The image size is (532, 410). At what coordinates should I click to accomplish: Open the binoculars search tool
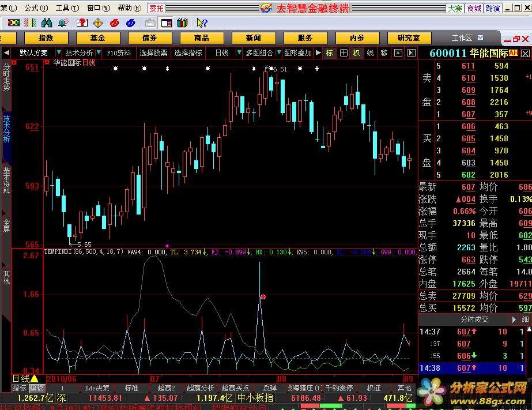(x=47, y=22)
